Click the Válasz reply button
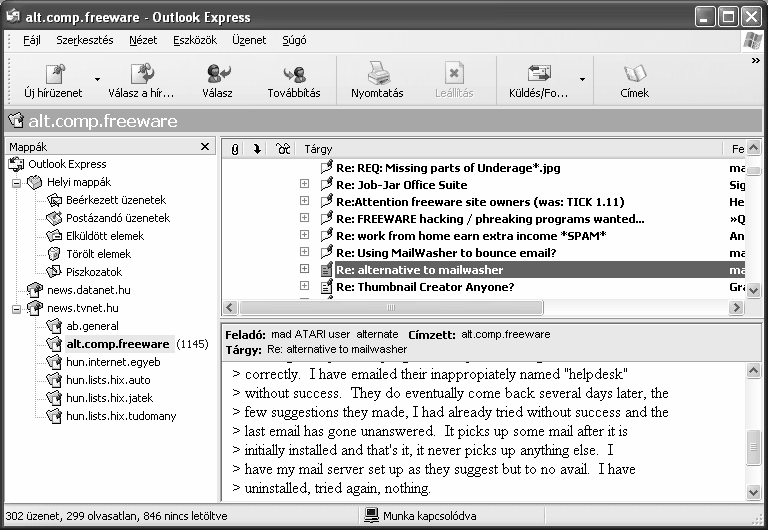Viewport: 768px width, 530px height. 217,81
